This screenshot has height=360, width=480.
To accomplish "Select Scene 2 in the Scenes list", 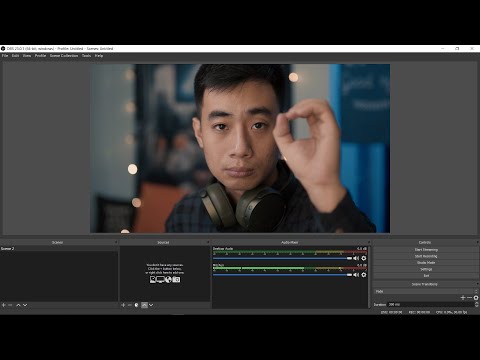I will pyautogui.click(x=59, y=249).
